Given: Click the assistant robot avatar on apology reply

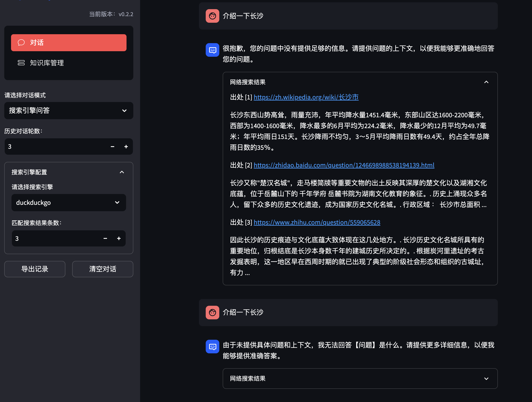Looking at the screenshot, I should (212, 50).
